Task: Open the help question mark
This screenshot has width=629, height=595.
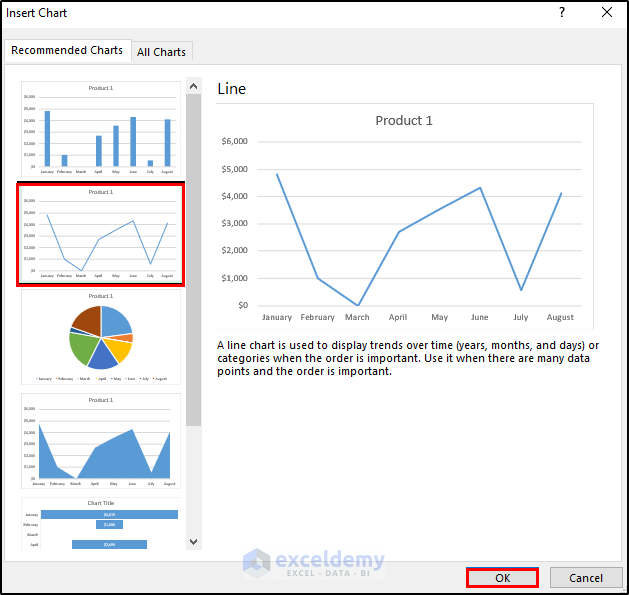Action: point(562,12)
